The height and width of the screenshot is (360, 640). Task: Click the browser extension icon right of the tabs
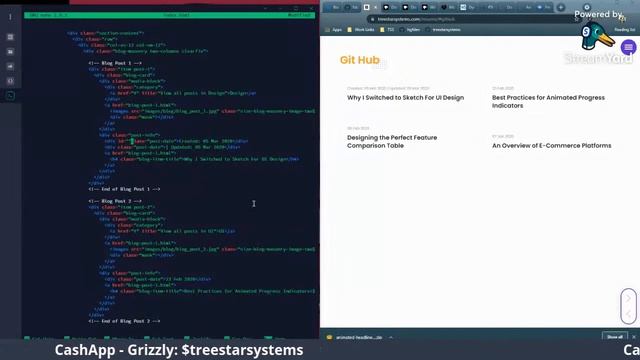pos(587,7)
